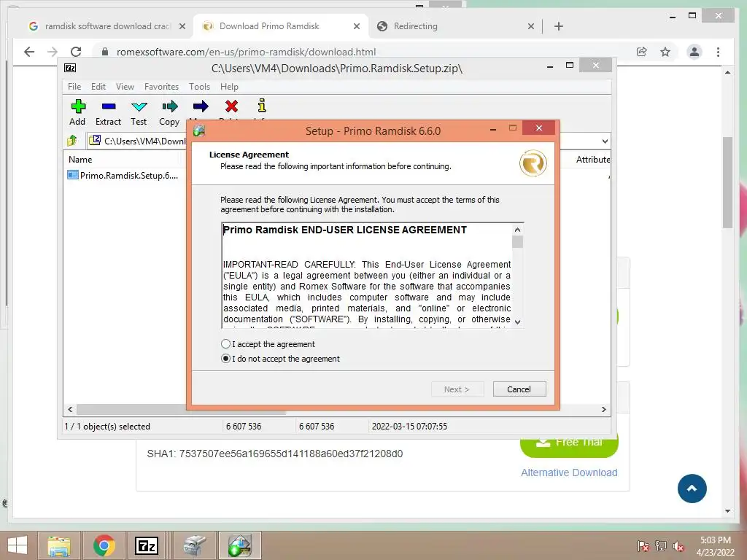Click the Chrome page scrollbar down arrow
This screenshot has width=747, height=560.
click(727, 511)
